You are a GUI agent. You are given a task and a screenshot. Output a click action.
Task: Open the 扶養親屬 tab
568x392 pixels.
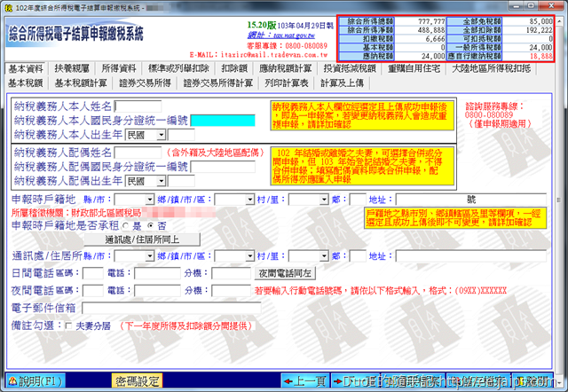click(x=72, y=68)
